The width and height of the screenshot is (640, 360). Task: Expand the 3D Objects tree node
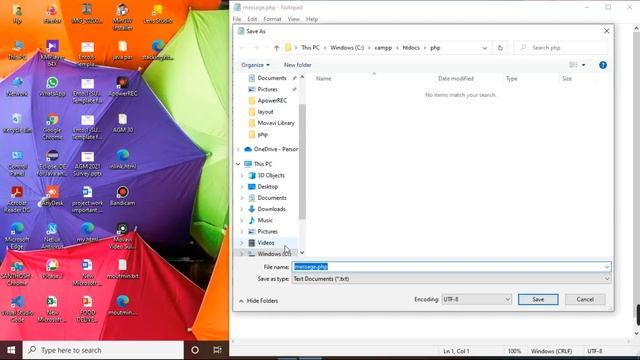[x=242, y=176]
